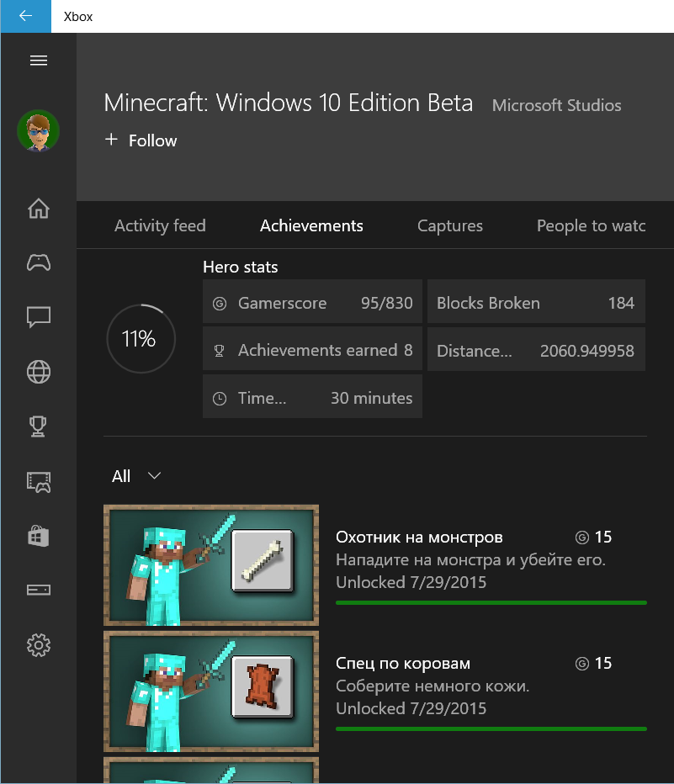
Task: Click Соберите немного кожи description text
Action: click(x=433, y=686)
